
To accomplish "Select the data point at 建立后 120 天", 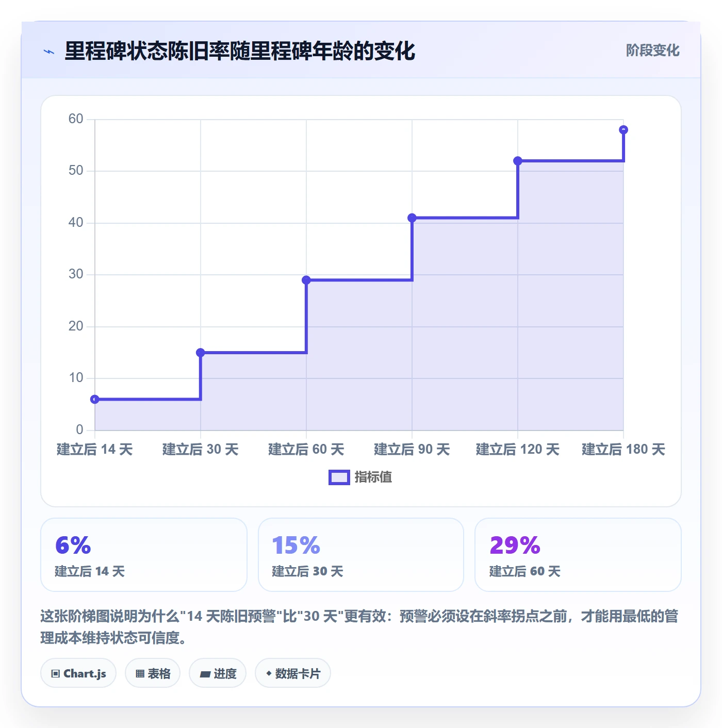I will pyautogui.click(x=518, y=161).
